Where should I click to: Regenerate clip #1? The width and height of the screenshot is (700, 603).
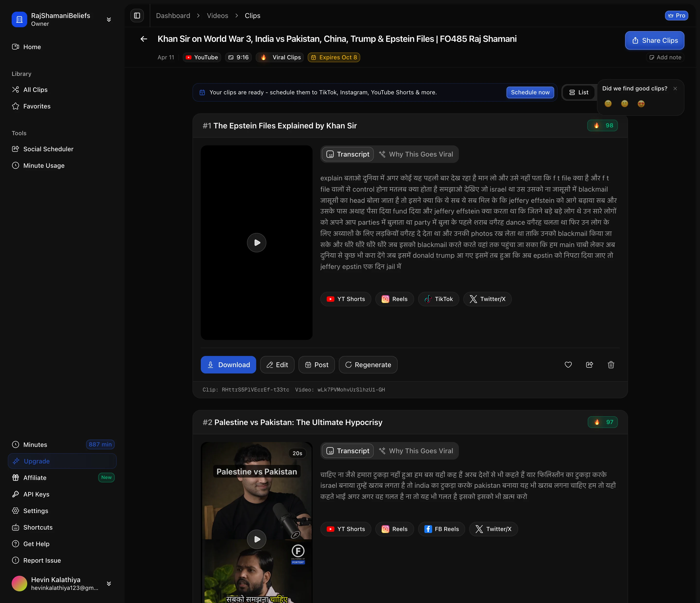pyautogui.click(x=368, y=365)
